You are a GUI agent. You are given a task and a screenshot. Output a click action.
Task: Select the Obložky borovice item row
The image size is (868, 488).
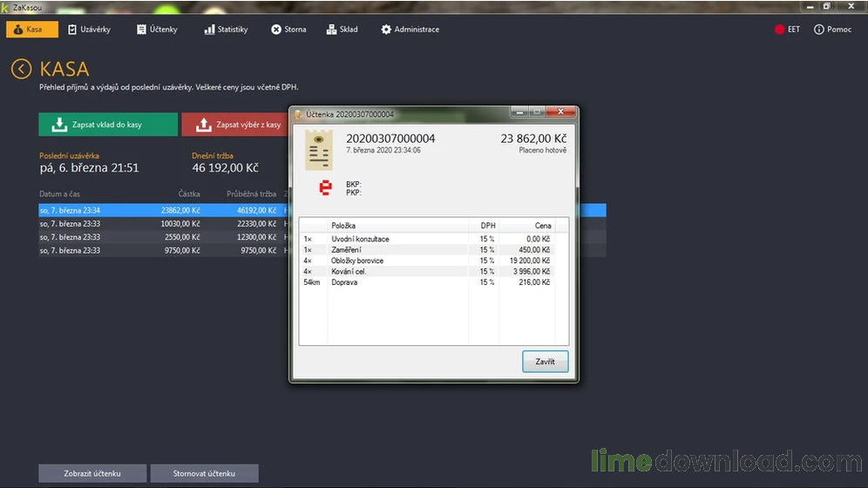click(x=427, y=261)
